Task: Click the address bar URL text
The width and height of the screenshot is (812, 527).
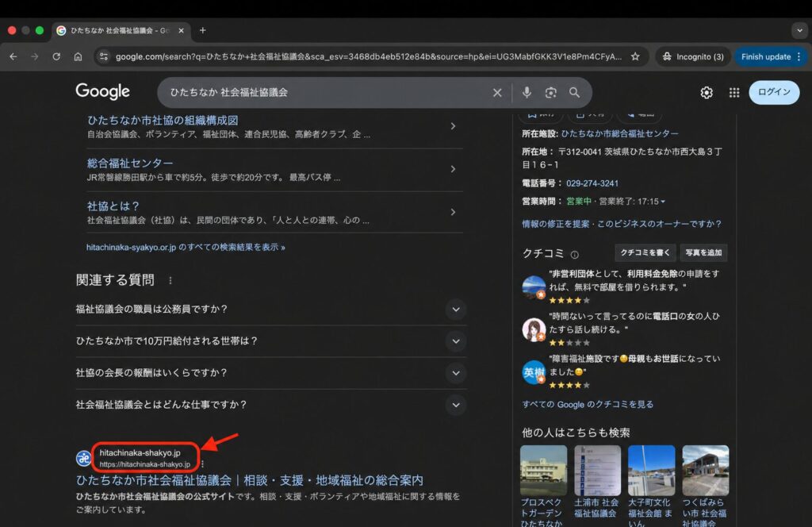Action: click(368, 56)
